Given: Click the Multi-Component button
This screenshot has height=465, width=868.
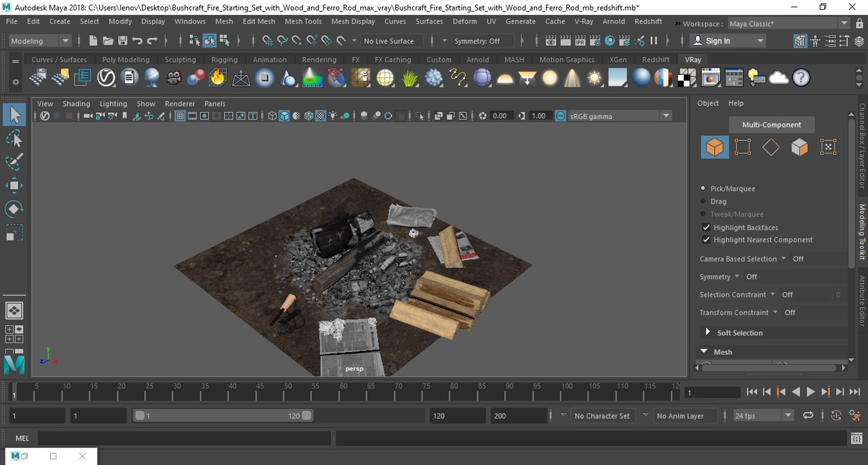Looking at the screenshot, I should tap(772, 124).
